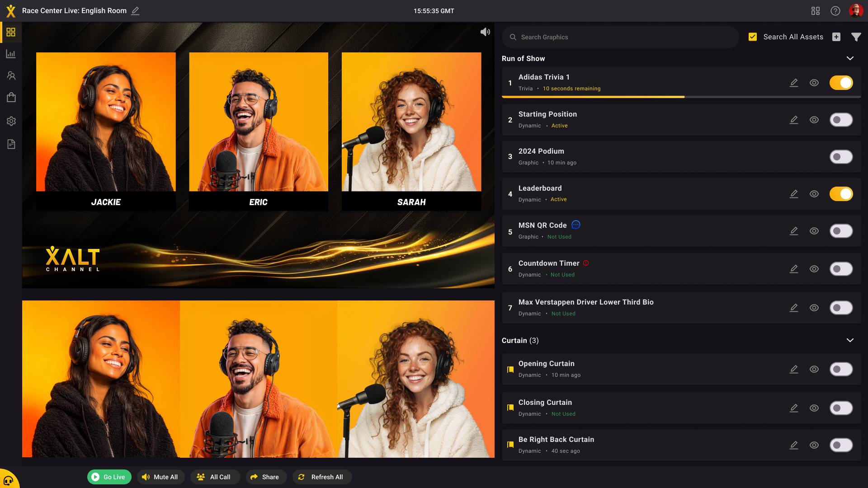
Task: Open Settings from the left sidebar
Action: pyautogui.click(x=11, y=121)
